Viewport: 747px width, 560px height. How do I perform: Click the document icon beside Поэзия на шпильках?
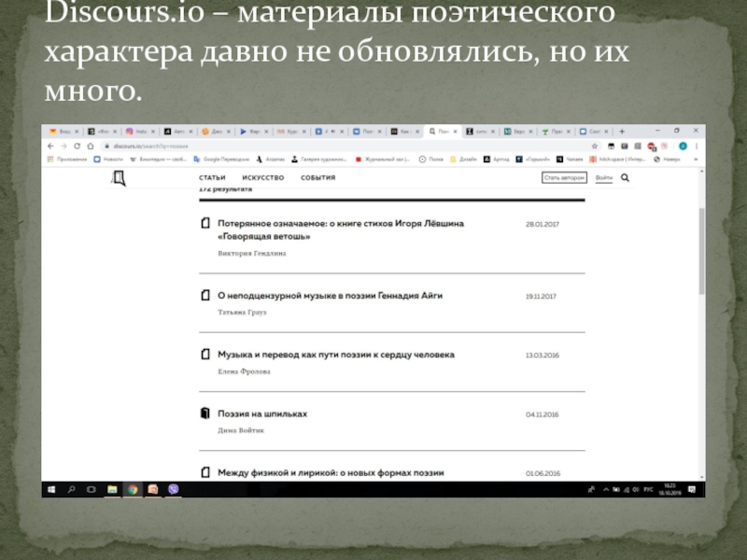coord(205,413)
